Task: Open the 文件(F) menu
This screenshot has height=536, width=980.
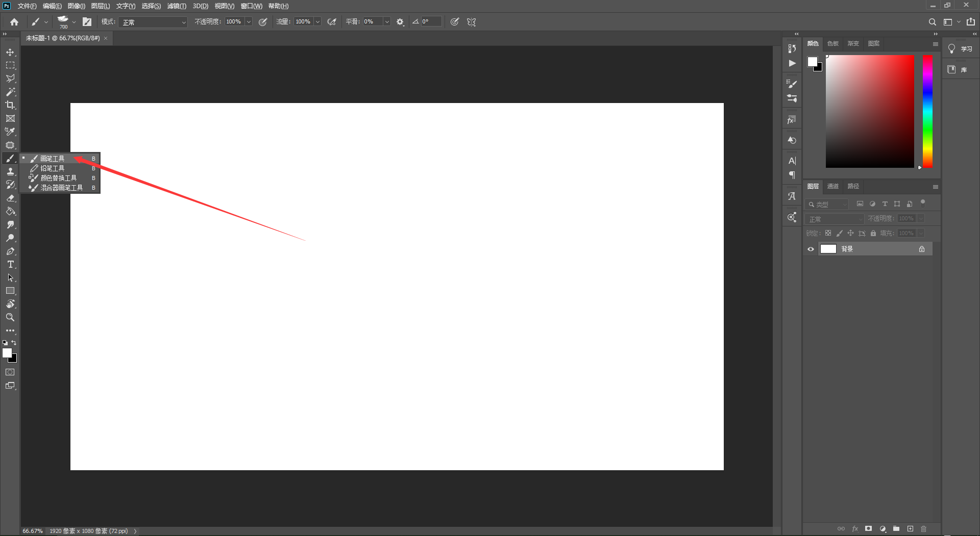Action: tap(27, 6)
